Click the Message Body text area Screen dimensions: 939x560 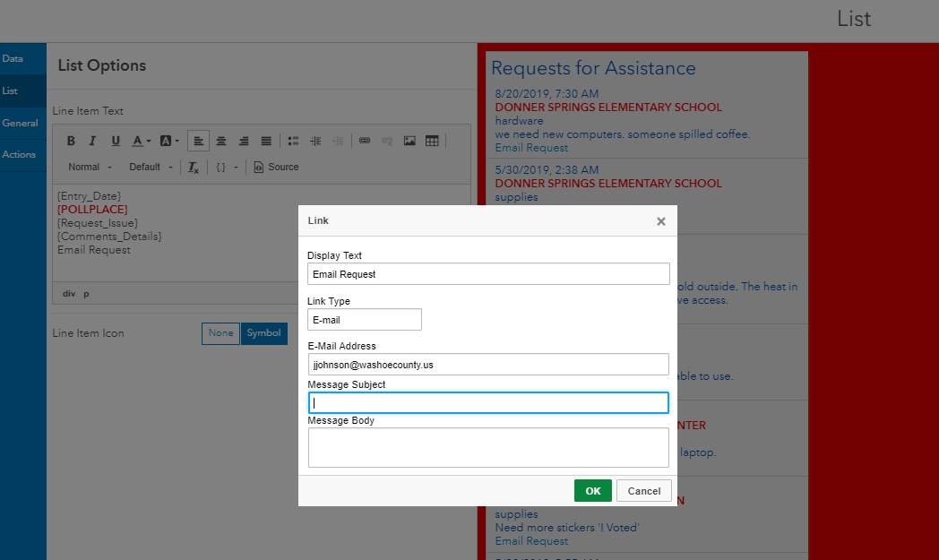click(x=488, y=447)
